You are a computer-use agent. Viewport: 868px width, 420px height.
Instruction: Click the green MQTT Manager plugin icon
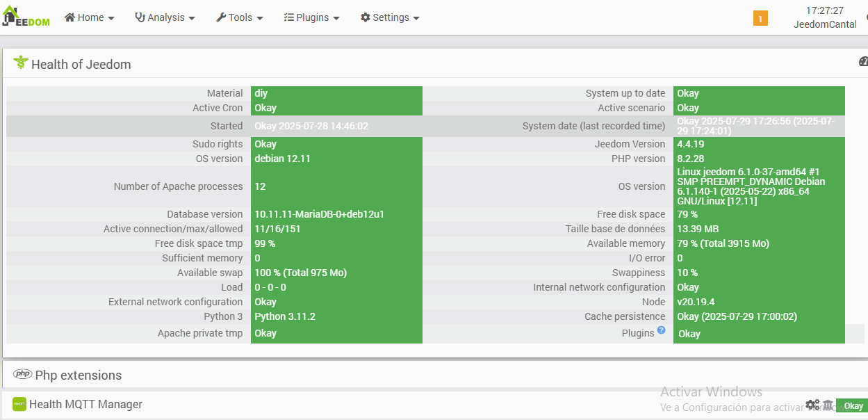[19, 404]
